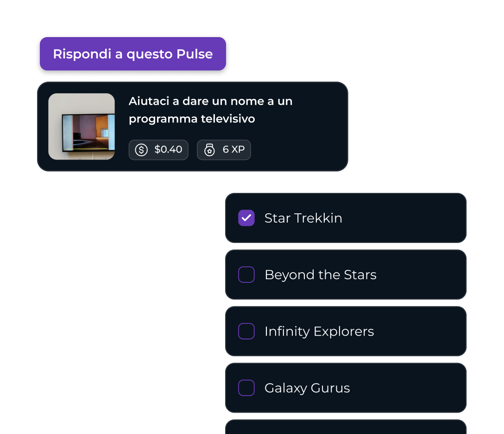This screenshot has width=504, height=434.
Task: Uncheck the Star Trekkin checkbox
Action: pos(246,218)
